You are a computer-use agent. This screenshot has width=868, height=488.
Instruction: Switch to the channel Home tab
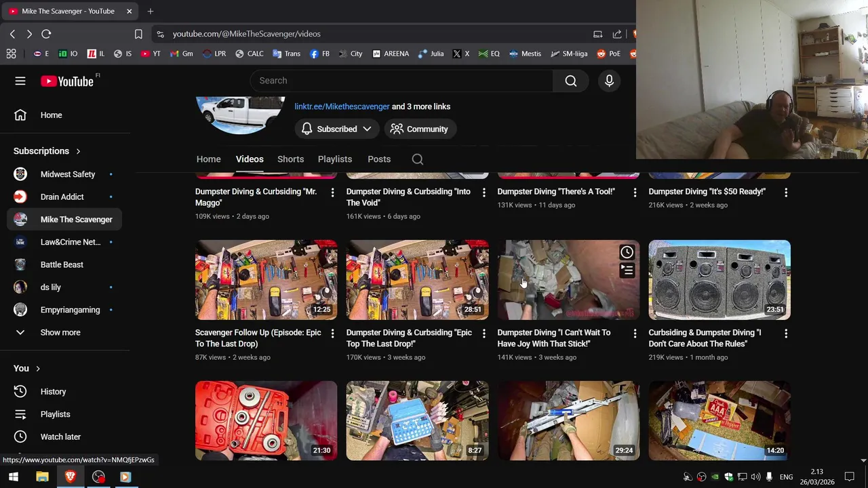(x=208, y=159)
